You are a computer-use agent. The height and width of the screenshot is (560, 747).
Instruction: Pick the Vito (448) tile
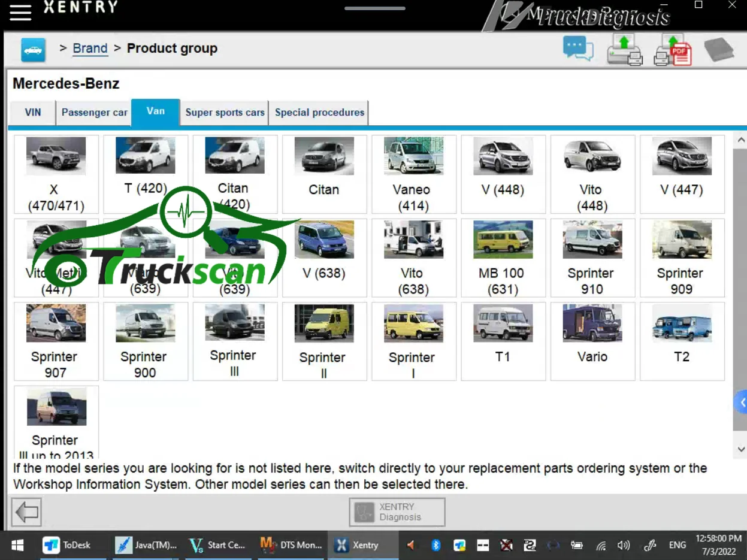tap(592, 174)
